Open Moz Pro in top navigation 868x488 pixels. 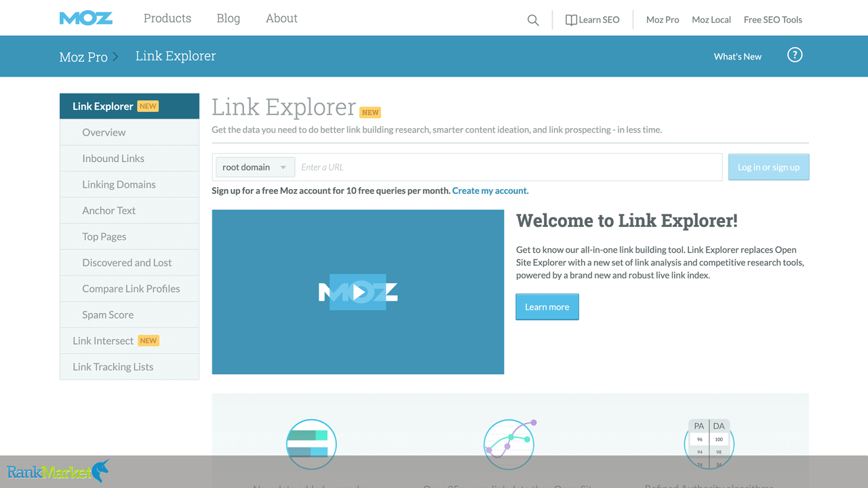click(663, 20)
